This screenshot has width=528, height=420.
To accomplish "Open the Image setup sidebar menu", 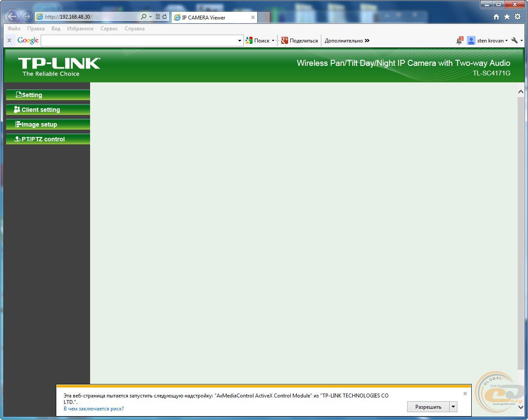I will 48,124.
